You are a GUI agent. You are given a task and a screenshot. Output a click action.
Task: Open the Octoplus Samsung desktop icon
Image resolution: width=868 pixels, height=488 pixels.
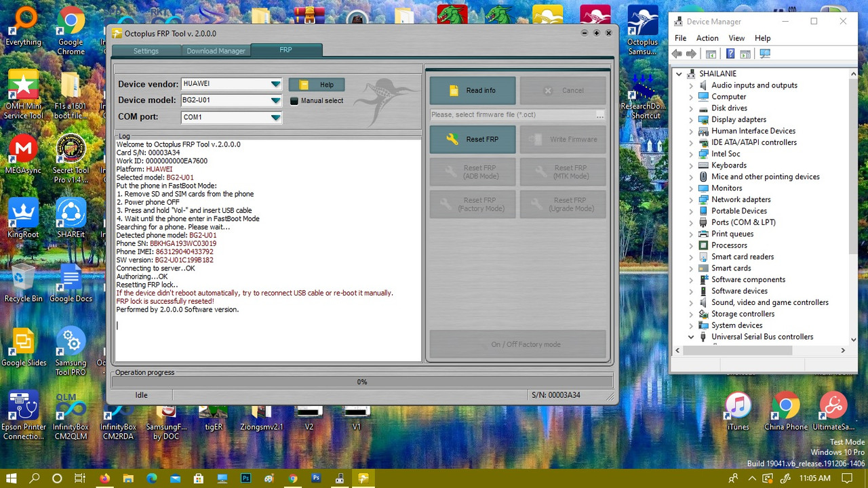[x=642, y=30]
